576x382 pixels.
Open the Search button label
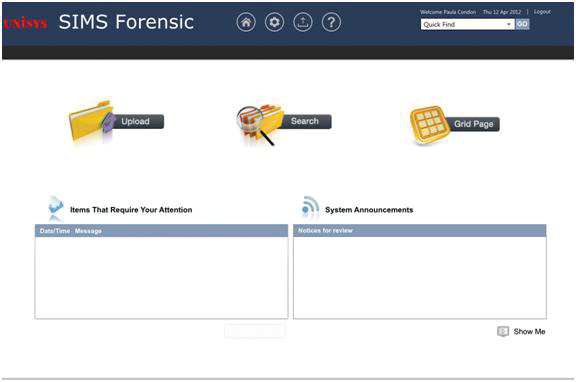[x=305, y=121]
